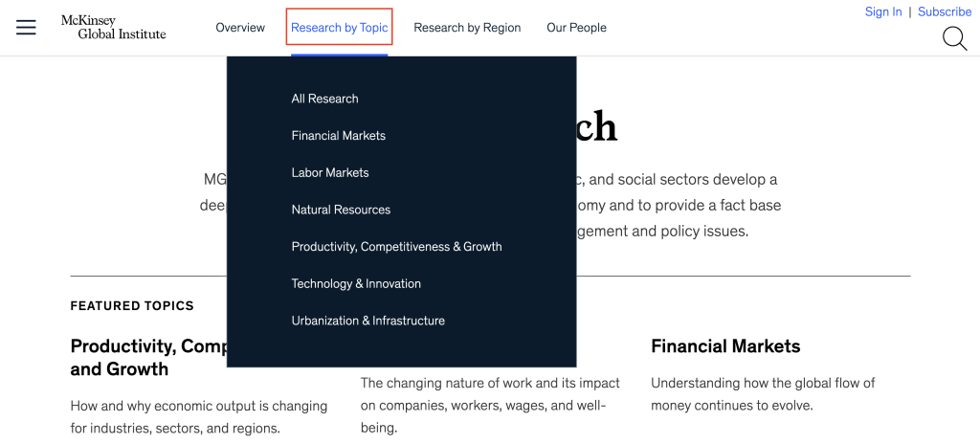980x444 pixels.
Task: Click the search magnifying glass icon
Action: 954,38
